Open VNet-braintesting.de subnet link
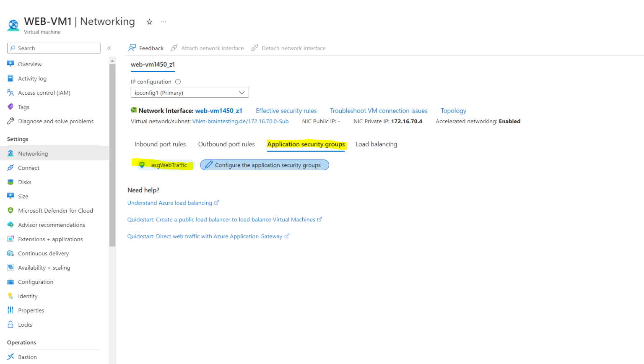The width and height of the screenshot is (644, 364). pyautogui.click(x=241, y=121)
